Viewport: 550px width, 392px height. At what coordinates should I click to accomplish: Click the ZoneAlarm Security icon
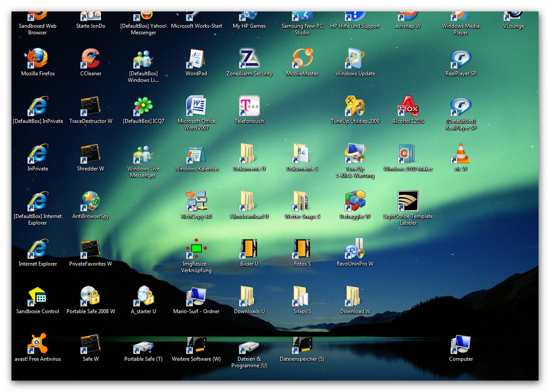point(249,59)
